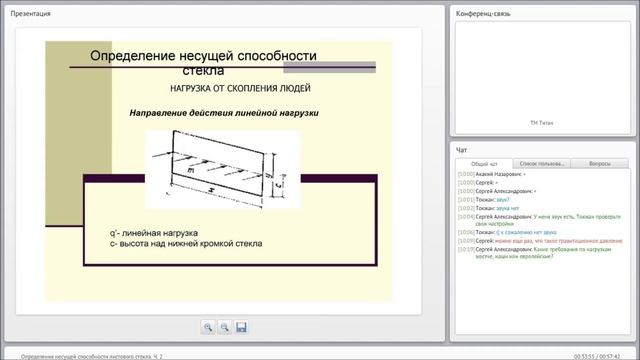Click the Акакий Назарович chat message

(491, 174)
